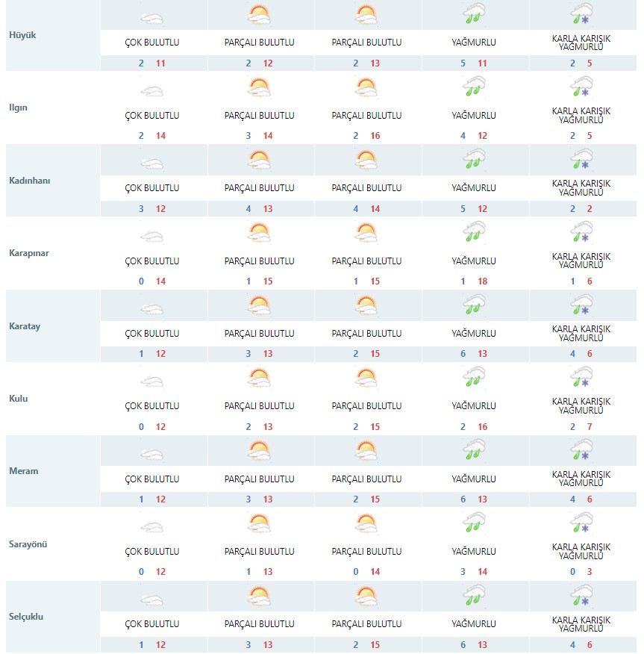Click the rainy icon in Kadınhanı row
The height and width of the screenshot is (654, 644).
(474, 159)
